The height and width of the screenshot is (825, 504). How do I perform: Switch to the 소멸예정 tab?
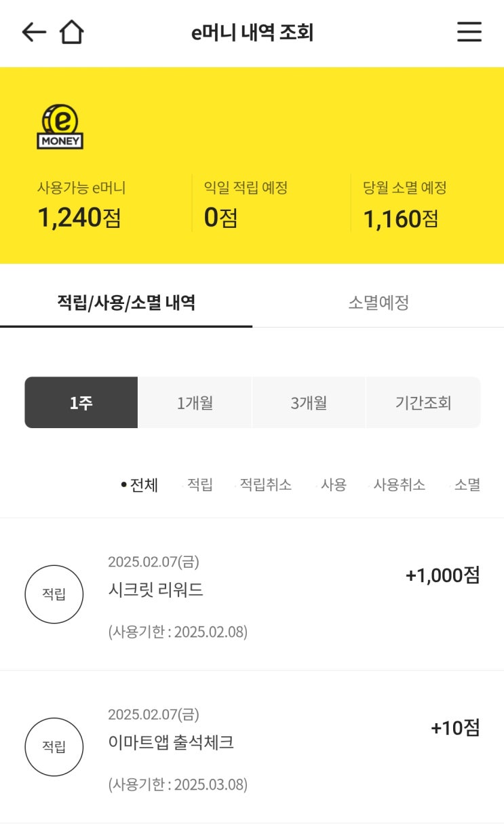coord(379,303)
